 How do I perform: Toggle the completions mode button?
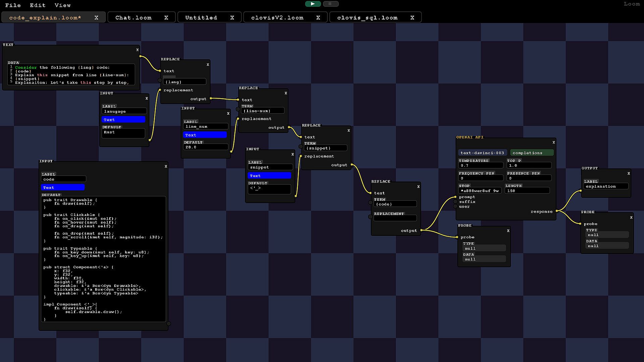pyautogui.click(x=531, y=153)
